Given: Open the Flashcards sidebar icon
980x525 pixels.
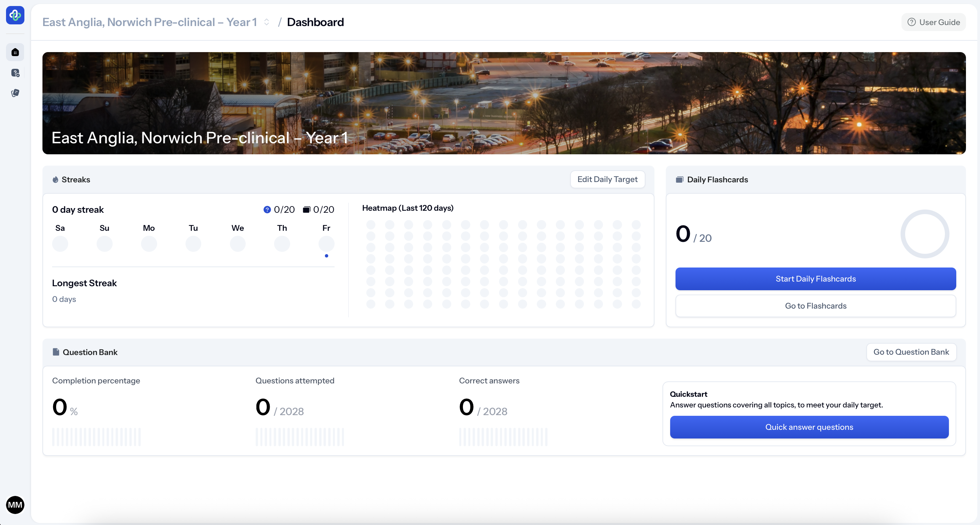Looking at the screenshot, I should (15, 93).
